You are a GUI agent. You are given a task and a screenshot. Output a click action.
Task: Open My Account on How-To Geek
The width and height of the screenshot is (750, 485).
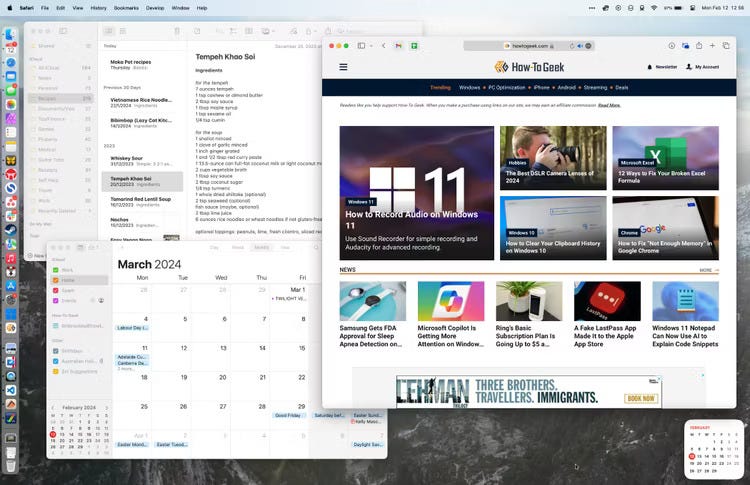703,67
